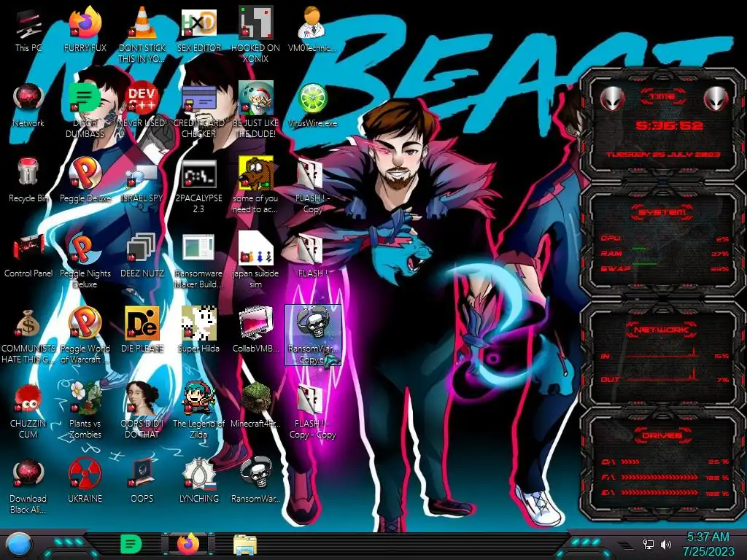Click the NETWORK header in the widget
Image resolution: width=747 pixels, height=560 pixels.
(662, 329)
